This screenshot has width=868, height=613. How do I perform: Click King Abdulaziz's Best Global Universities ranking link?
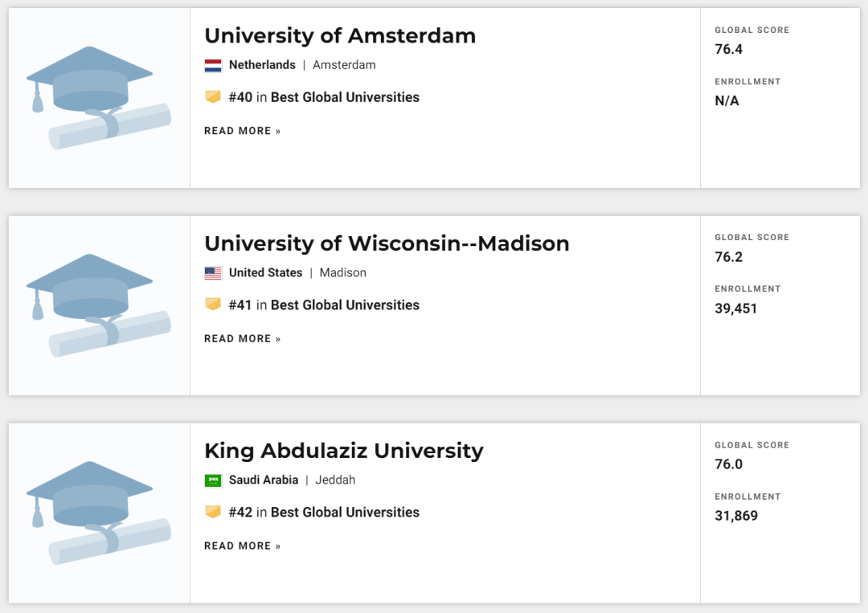(345, 513)
